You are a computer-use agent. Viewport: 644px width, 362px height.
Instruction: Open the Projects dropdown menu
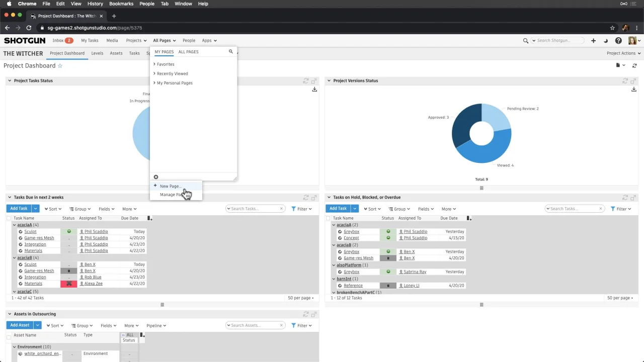136,40
